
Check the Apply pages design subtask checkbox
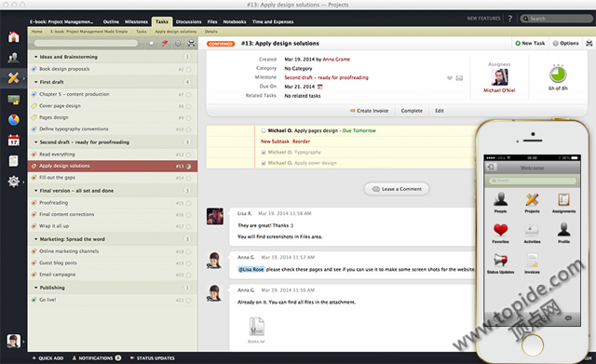click(263, 130)
